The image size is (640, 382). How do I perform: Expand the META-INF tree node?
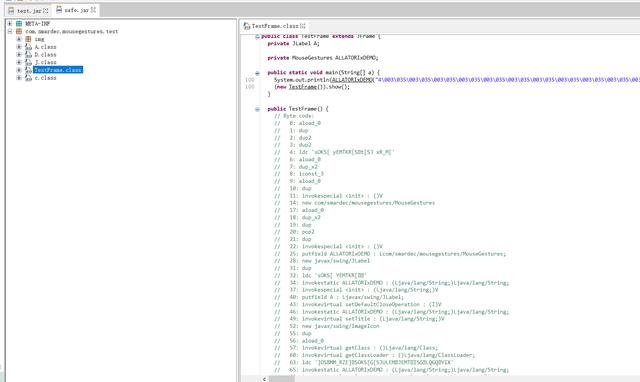10,24
